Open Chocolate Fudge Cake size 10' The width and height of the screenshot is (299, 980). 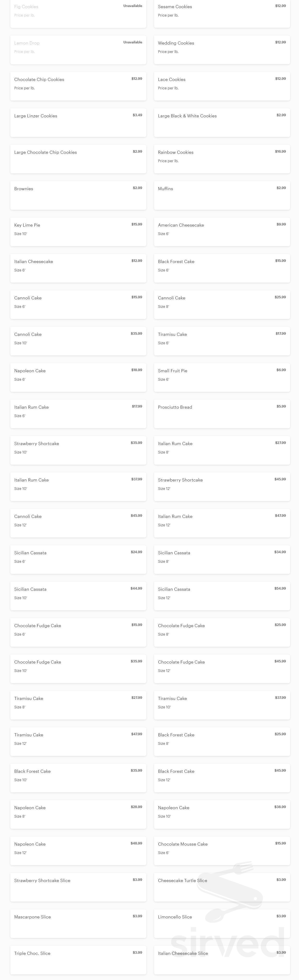[78, 668]
